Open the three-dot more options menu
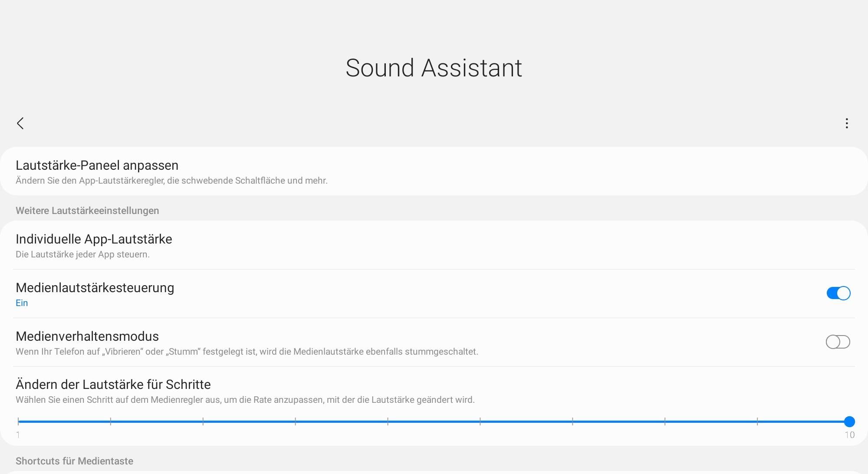The image size is (868, 474). 846,123
